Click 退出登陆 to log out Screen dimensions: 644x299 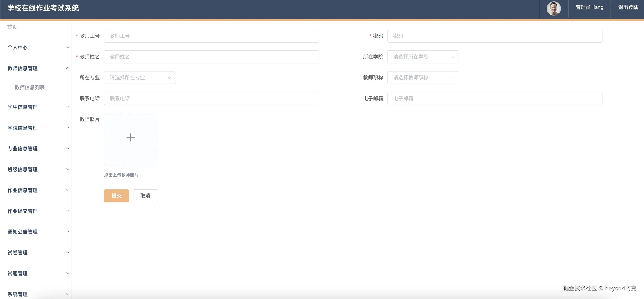(x=628, y=7)
